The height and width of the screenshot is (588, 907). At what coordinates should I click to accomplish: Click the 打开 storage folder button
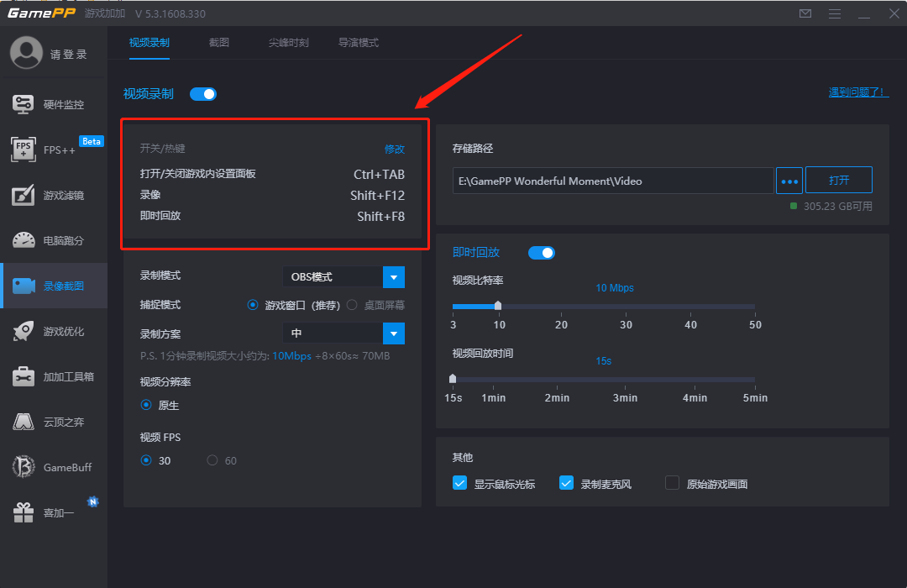(839, 180)
